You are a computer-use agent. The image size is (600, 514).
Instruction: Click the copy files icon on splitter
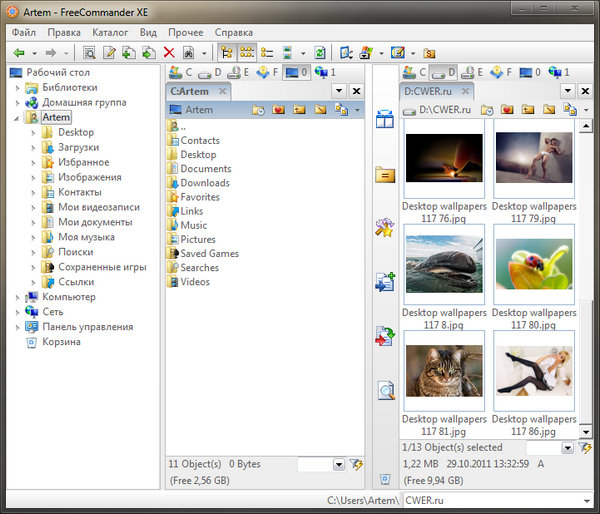click(x=385, y=284)
